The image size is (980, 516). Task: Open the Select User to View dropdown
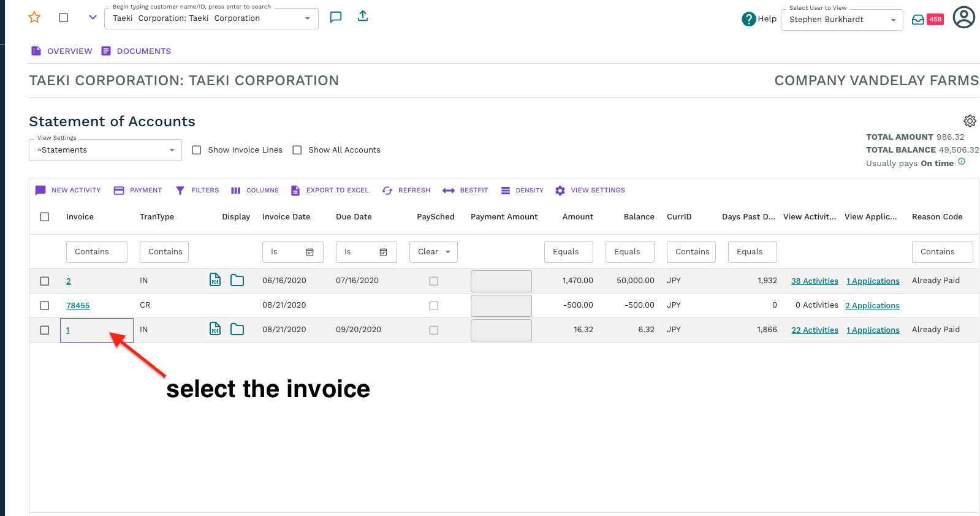841,20
